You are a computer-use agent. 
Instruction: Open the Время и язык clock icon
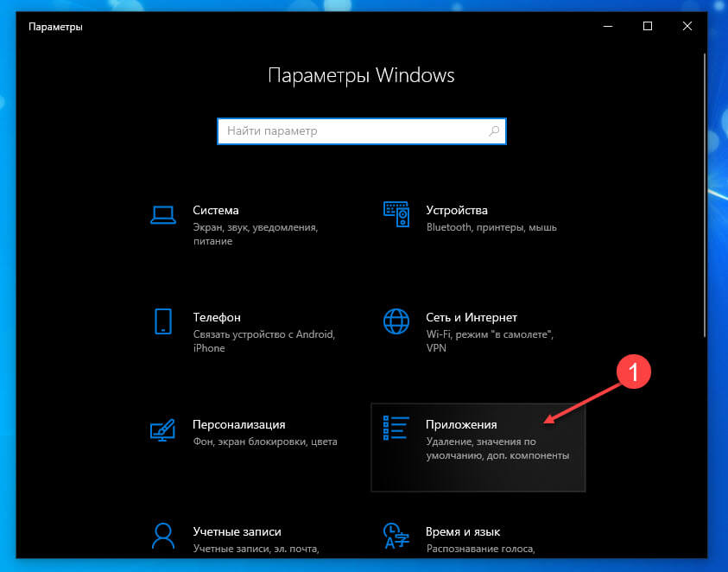coord(396,536)
